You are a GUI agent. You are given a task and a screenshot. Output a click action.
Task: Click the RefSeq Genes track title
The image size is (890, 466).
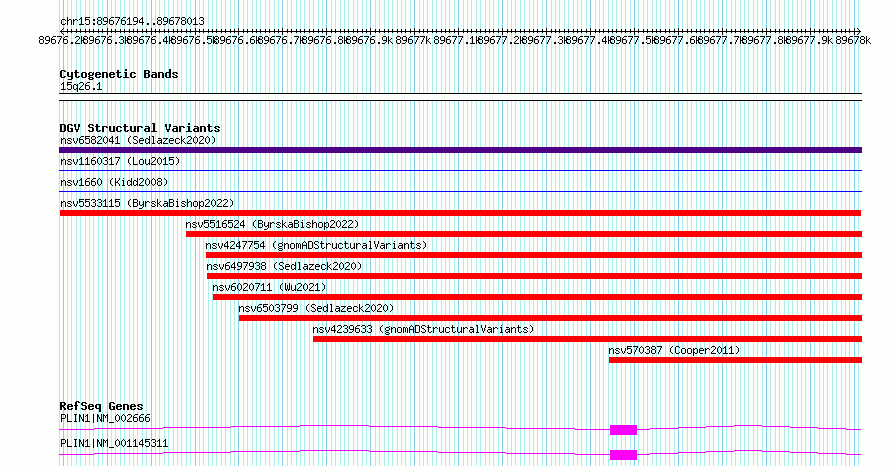102,406
